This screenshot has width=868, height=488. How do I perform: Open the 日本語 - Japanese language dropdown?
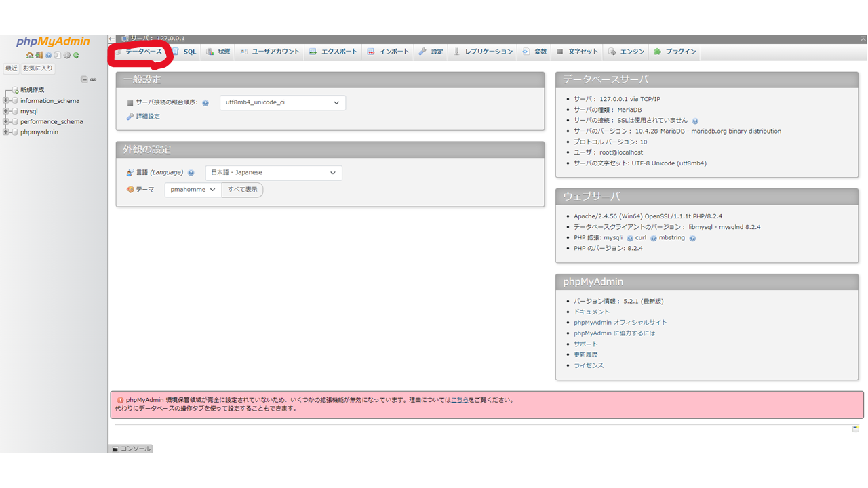click(274, 173)
